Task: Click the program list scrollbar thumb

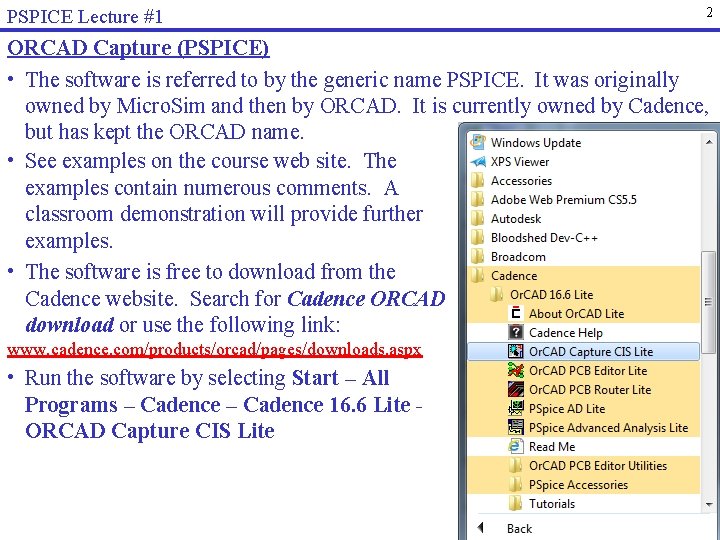Action: tap(708, 302)
